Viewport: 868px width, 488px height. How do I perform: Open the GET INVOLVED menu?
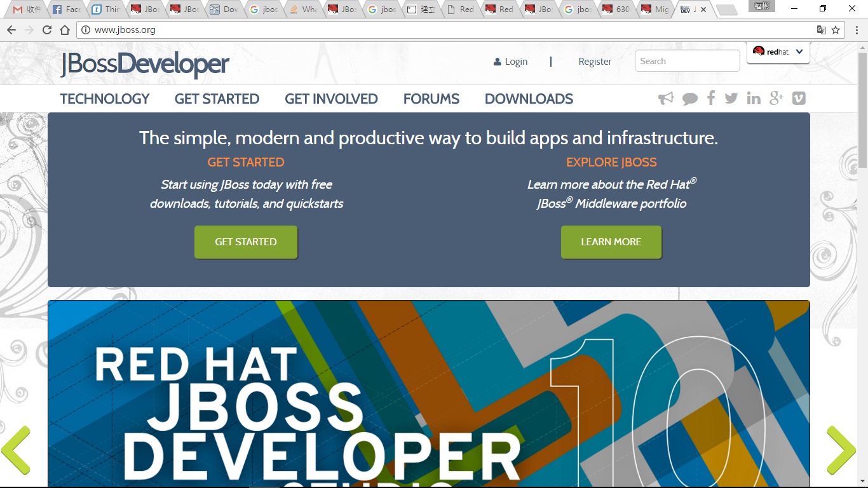(331, 99)
